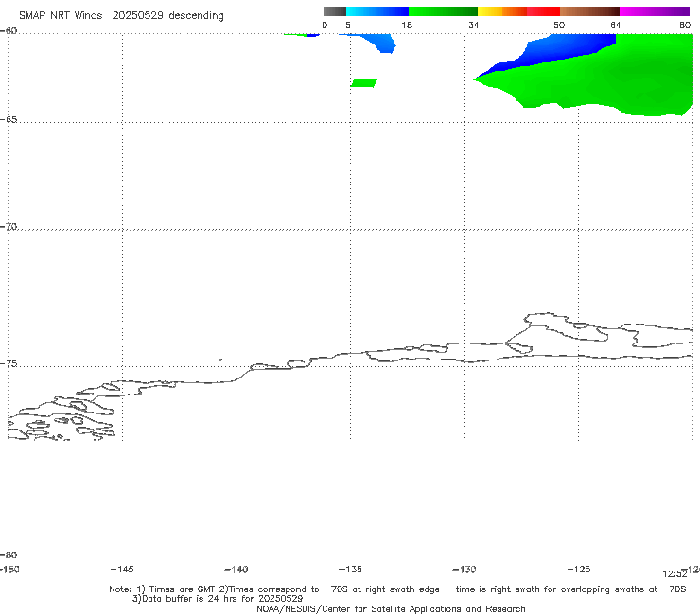The height and width of the screenshot is (615, 700).
Task: Click the color scale label '50'
Action: pyautogui.click(x=559, y=26)
